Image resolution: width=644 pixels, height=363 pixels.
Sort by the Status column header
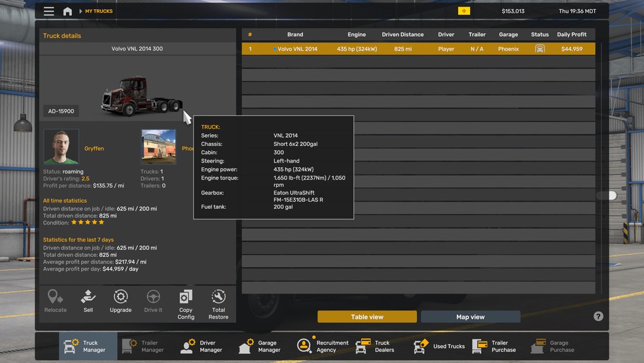click(x=540, y=35)
